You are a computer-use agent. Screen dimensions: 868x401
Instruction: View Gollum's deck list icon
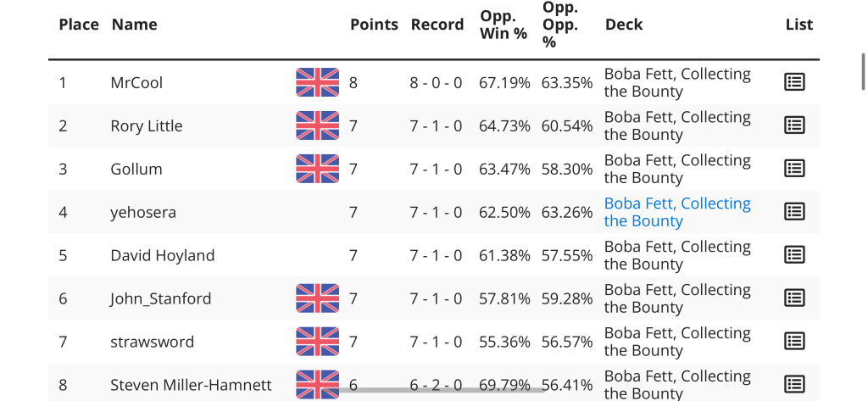[x=794, y=169]
